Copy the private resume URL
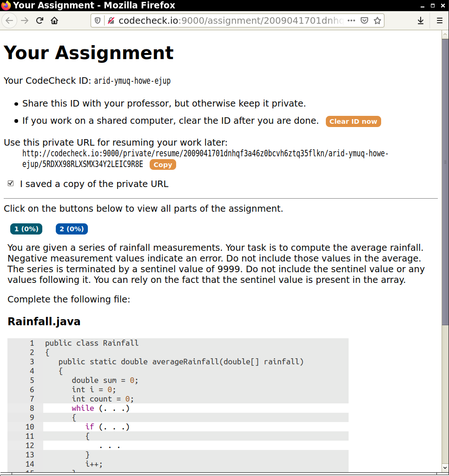 coord(163,165)
